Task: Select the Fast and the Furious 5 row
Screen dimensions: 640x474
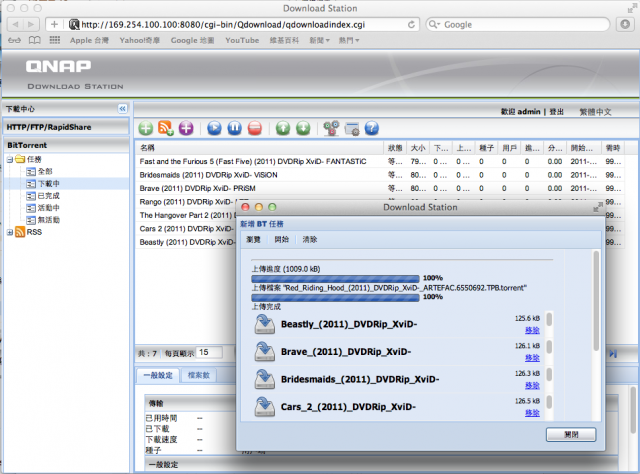Action: [x=378, y=162]
